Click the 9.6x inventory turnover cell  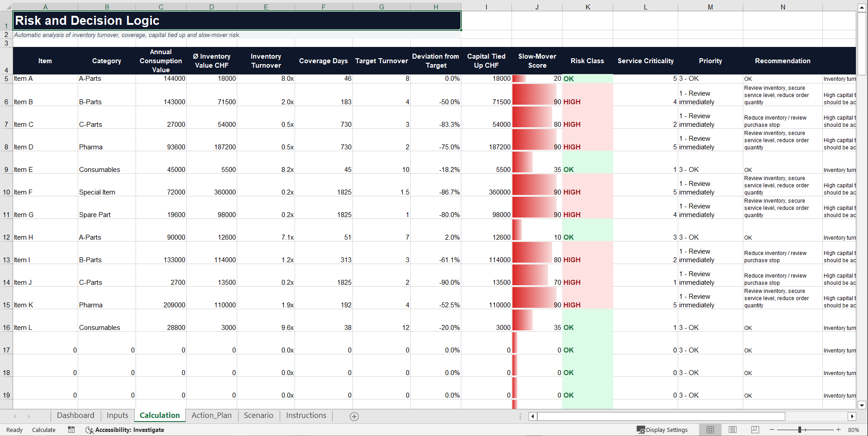(266, 320)
